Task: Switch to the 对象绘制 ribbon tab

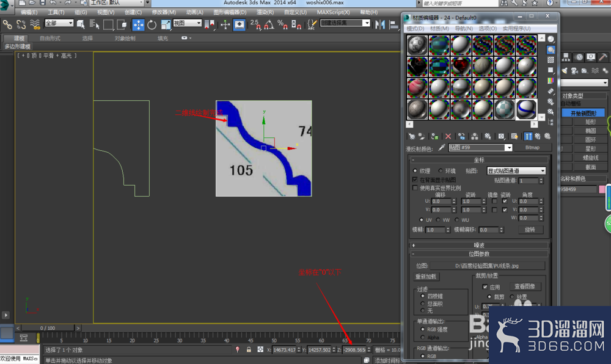Action: [x=125, y=38]
